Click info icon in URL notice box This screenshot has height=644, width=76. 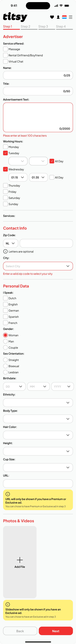pos(8,494)
